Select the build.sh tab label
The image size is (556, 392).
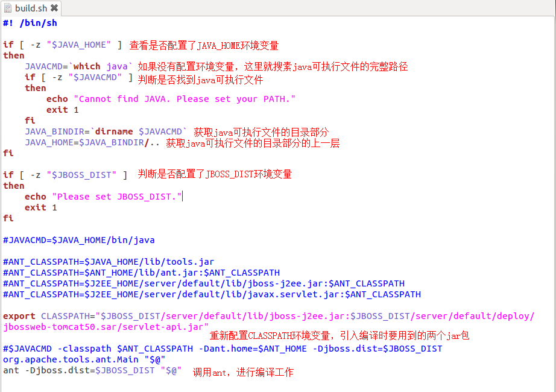[31, 8]
